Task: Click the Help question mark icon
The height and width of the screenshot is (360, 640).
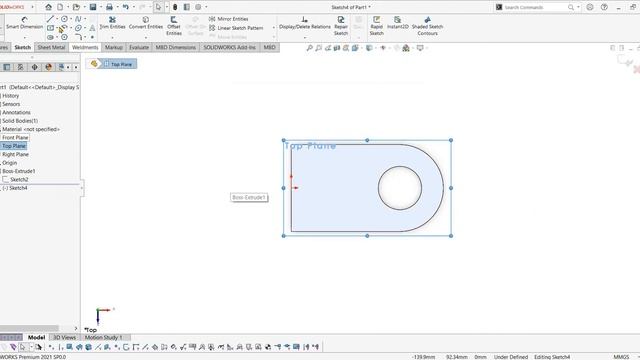Action: pyautogui.click(x=604, y=7)
